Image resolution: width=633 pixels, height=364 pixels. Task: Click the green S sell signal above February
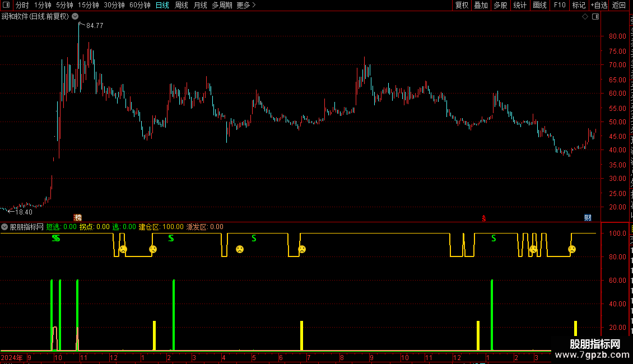(x=171, y=239)
